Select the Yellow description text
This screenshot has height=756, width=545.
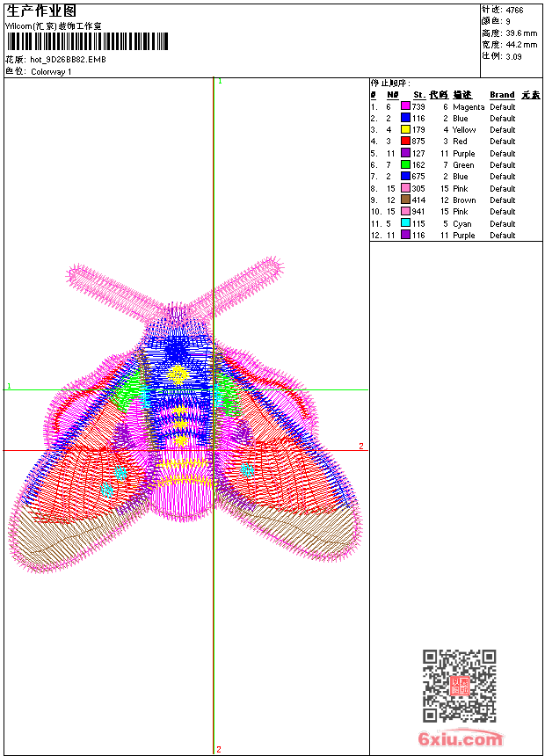tap(464, 130)
